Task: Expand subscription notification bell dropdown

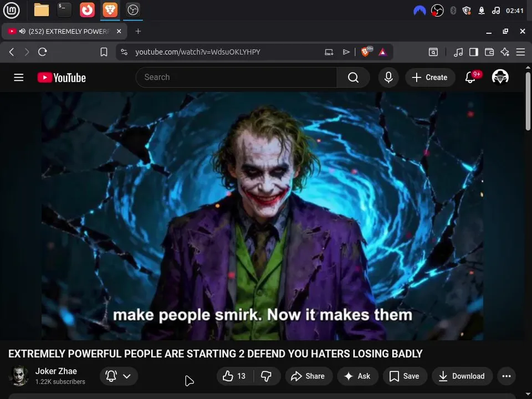Action: tap(119, 376)
